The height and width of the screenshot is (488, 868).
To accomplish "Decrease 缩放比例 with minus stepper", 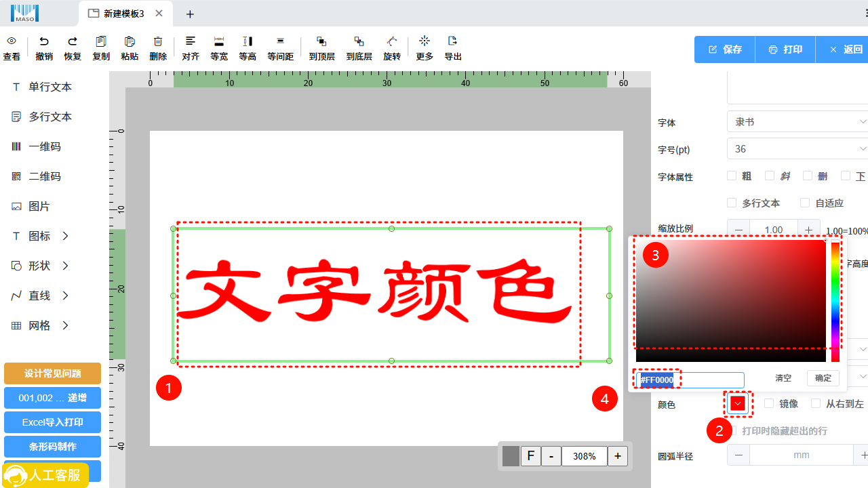I will point(738,229).
